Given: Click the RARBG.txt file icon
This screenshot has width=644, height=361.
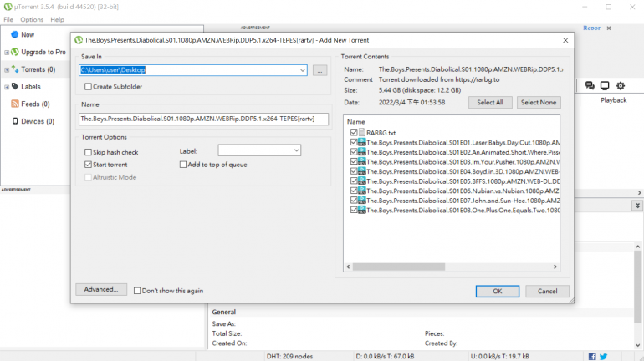Looking at the screenshot, I should [362, 133].
